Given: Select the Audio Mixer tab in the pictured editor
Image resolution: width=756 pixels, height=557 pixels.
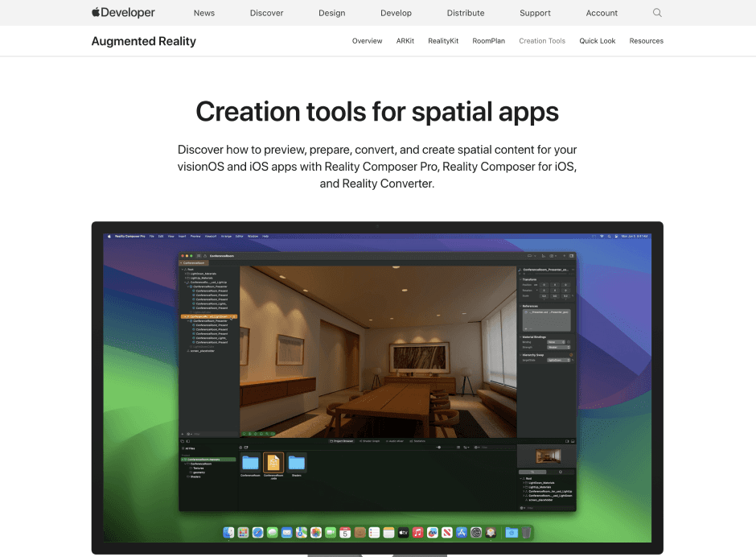Looking at the screenshot, I should pyautogui.click(x=395, y=441).
